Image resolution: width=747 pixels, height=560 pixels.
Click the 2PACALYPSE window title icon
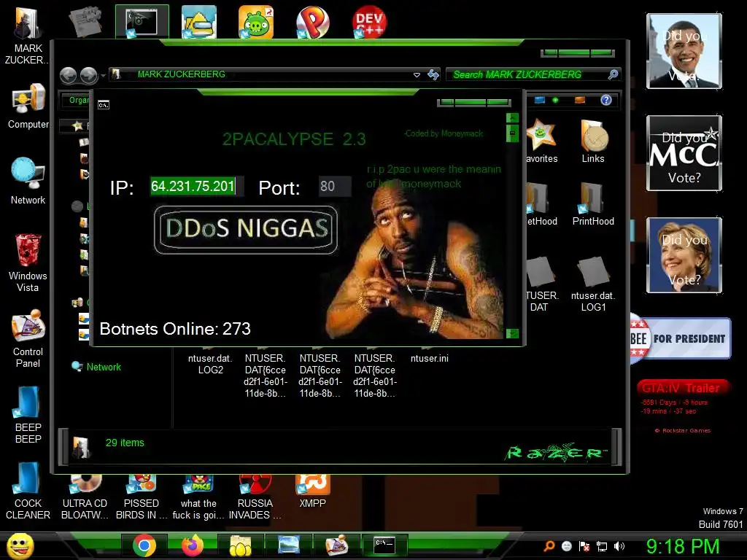coord(104,105)
